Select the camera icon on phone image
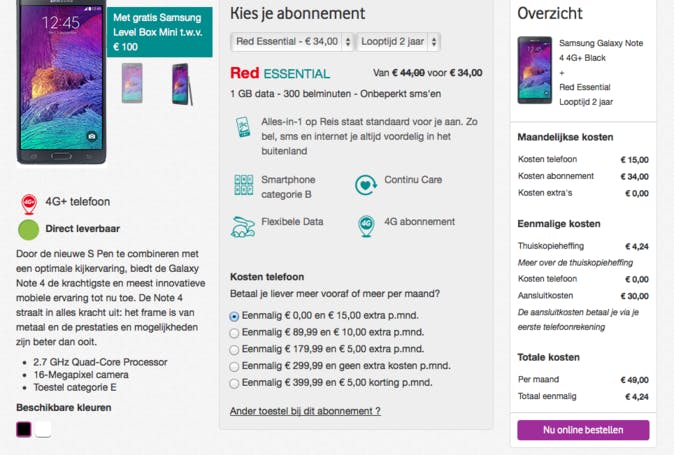 coord(92,136)
